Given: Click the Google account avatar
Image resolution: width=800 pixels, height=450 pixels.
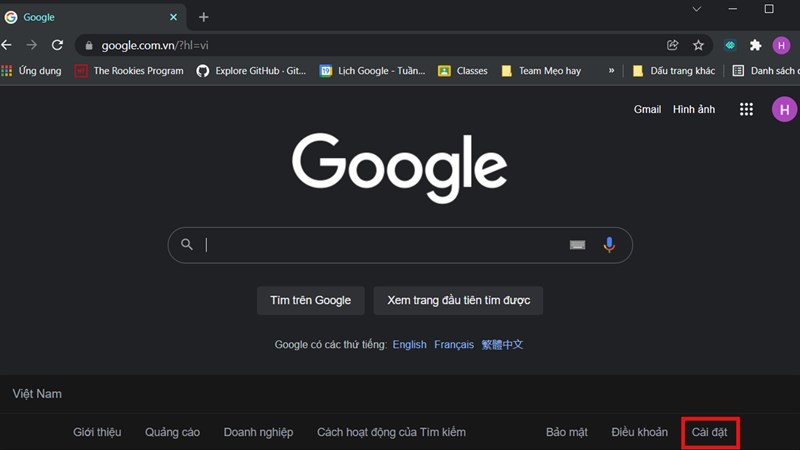Looking at the screenshot, I should pyautogui.click(x=783, y=109).
